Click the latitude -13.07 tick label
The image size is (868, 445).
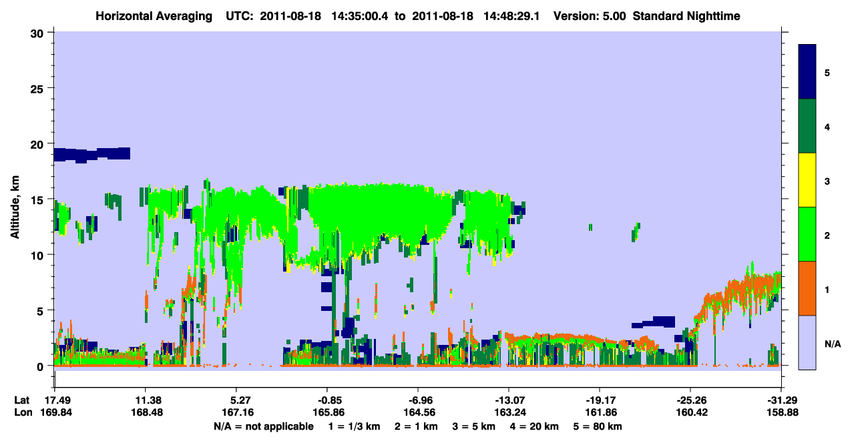tap(508, 400)
